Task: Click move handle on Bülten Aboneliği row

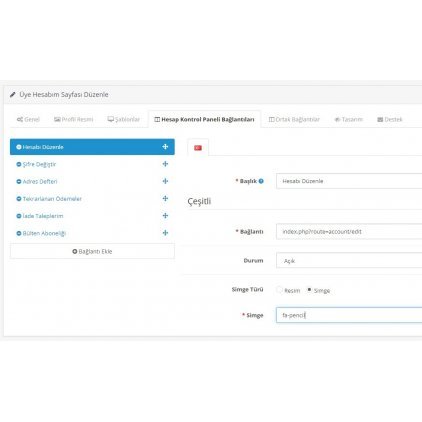Action: (x=165, y=233)
